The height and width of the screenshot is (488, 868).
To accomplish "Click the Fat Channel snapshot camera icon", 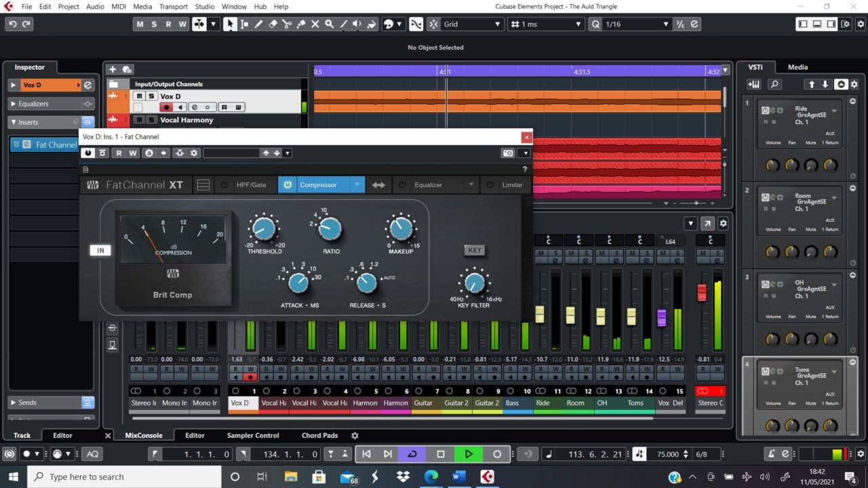I will [508, 153].
